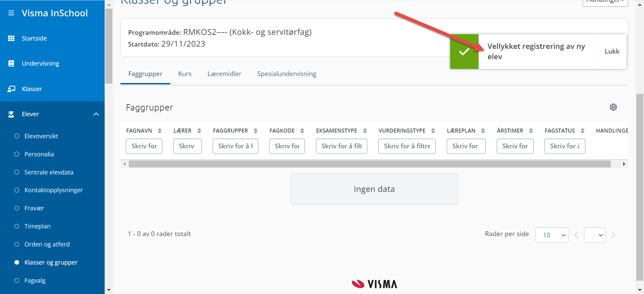Screen dimensions: 644x294
Task: Click VURDERINGSTYPE filter field
Action: 407,146
